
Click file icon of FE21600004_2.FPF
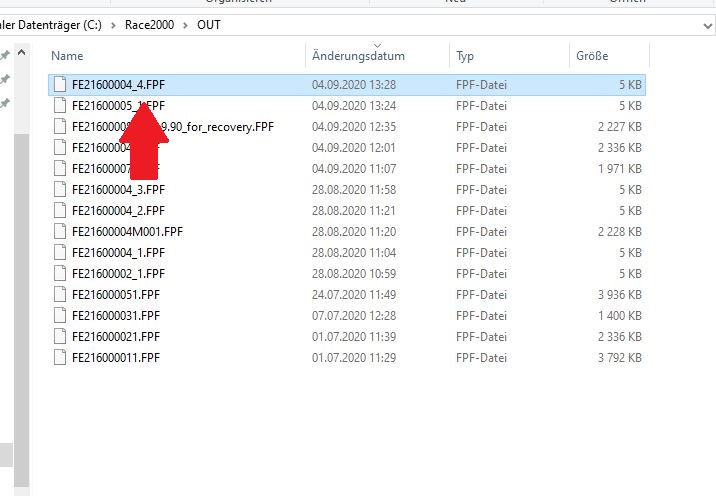60,211
